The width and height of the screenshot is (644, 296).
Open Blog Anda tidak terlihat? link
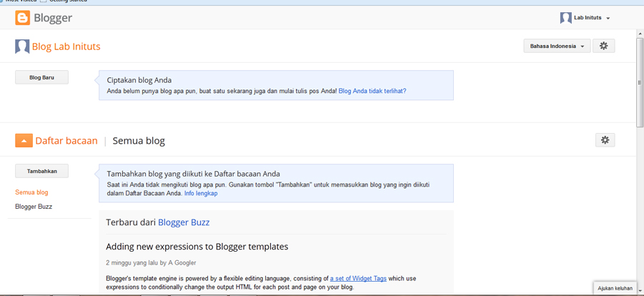[372, 91]
